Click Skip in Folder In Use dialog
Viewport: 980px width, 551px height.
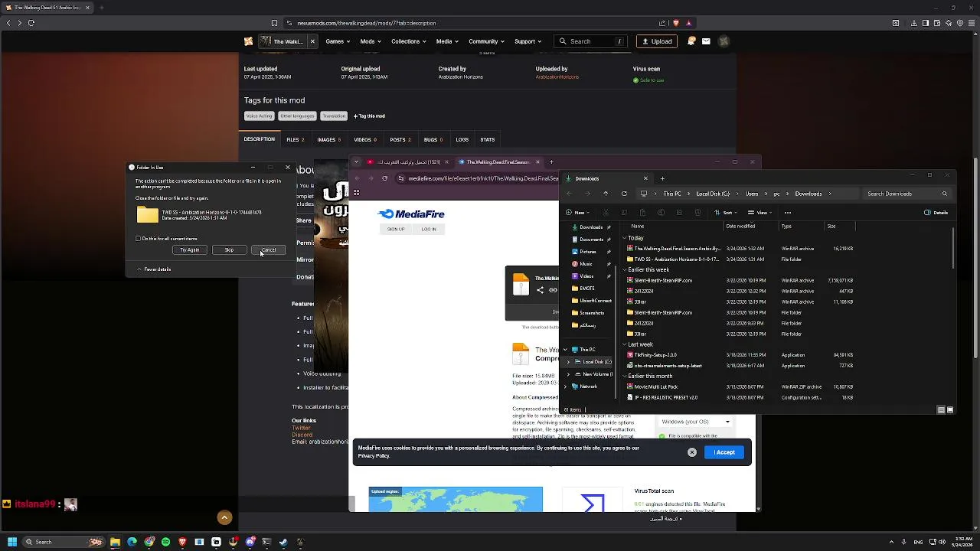pyautogui.click(x=229, y=250)
